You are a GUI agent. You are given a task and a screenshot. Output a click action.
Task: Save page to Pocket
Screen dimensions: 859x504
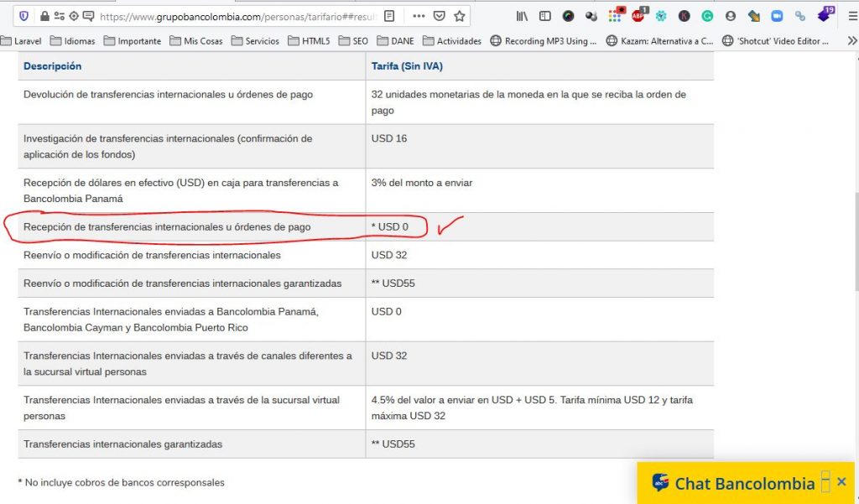tap(439, 17)
